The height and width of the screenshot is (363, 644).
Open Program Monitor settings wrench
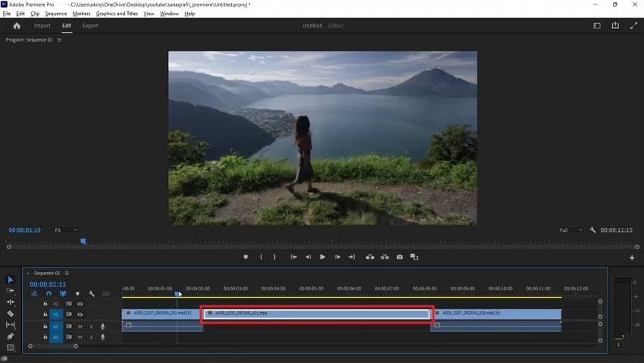(x=592, y=230)
